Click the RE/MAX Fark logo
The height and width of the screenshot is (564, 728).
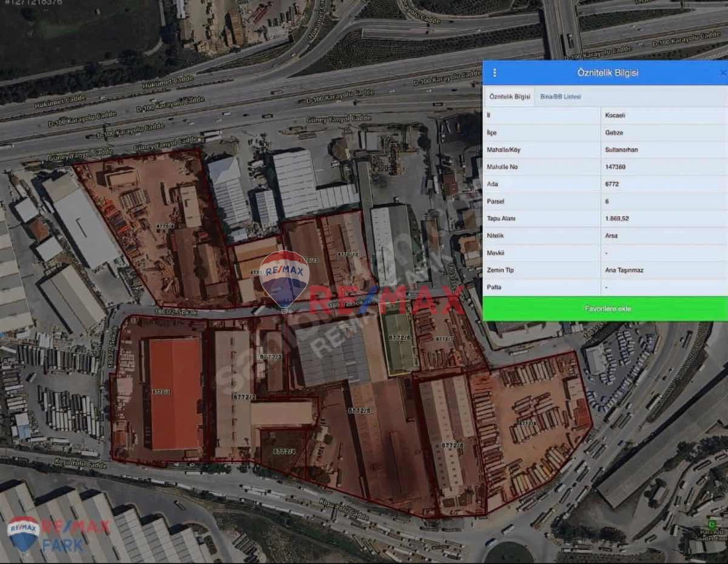[57, 534]
